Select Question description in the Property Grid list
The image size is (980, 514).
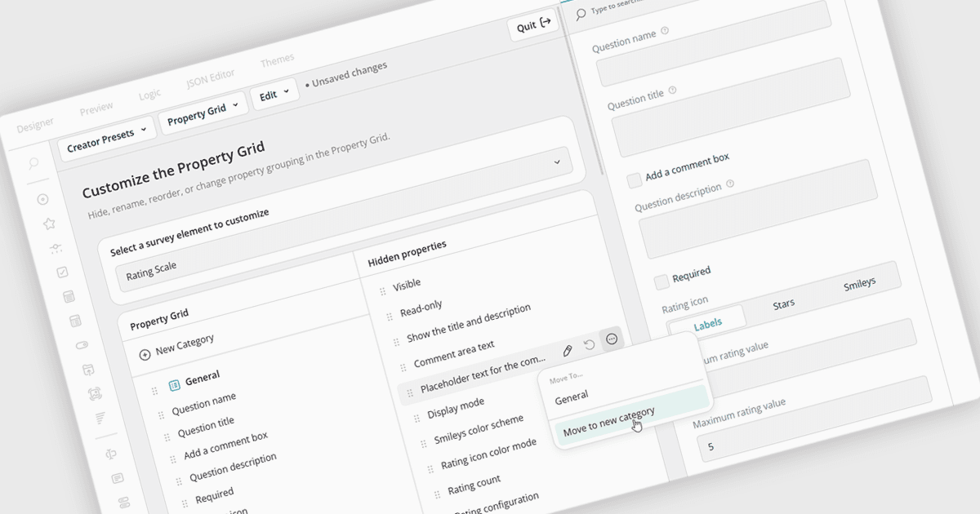coord(233,468)
